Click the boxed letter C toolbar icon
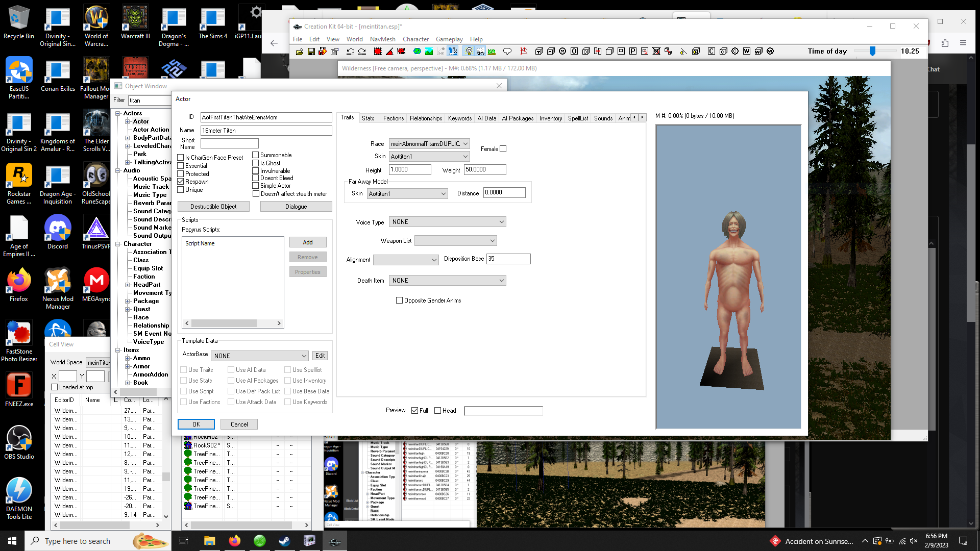Screen dimensions: 980x551 tap(712, 51)
